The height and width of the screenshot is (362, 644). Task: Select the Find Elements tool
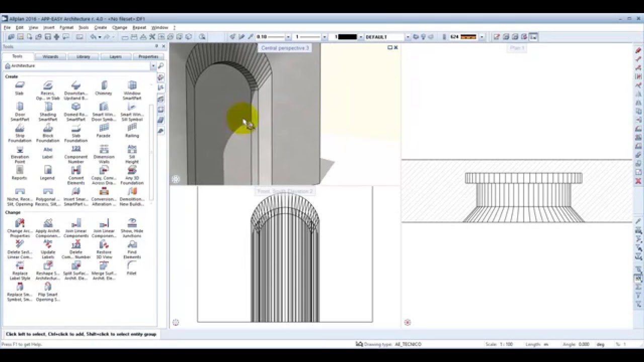click(132, 249)
